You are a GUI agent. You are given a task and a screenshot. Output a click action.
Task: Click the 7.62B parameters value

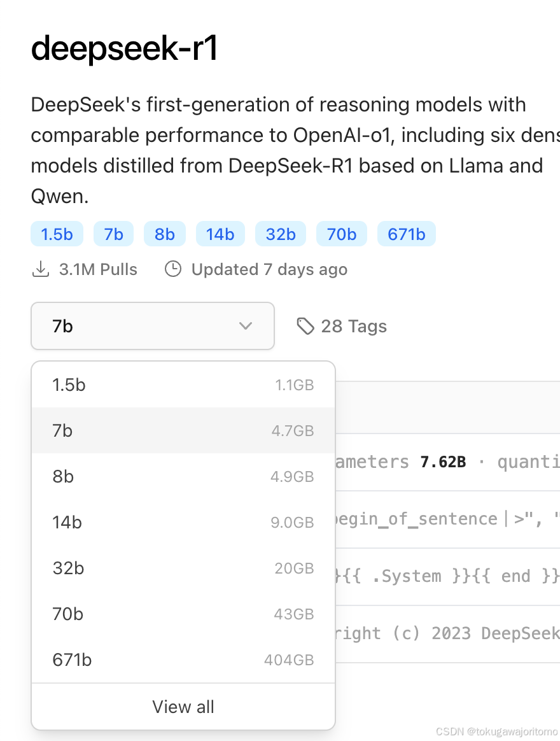point(444,462)
